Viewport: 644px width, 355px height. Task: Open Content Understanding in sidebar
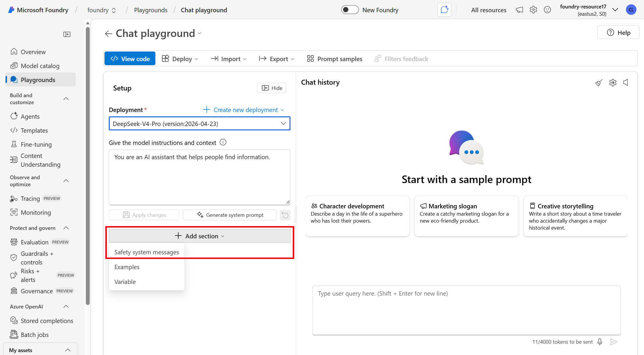(41, 160)
